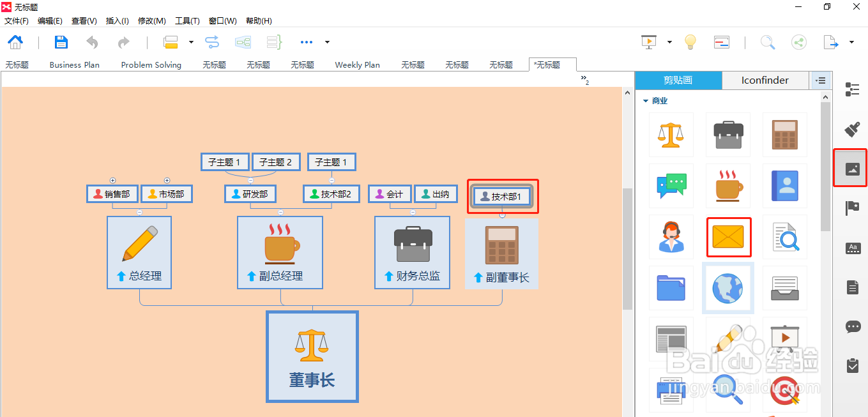Viewport: 868px width, 417px height.
Task: Save the current mind map
Action: click(61, 42)
